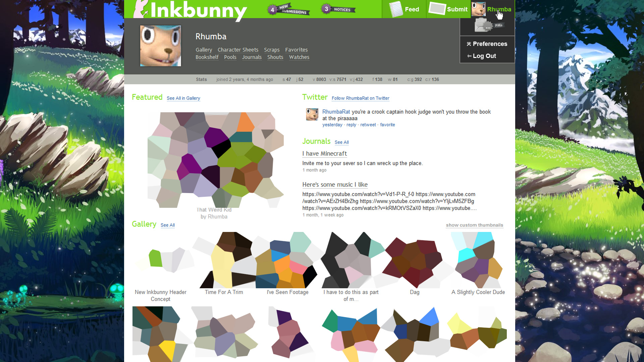
Task: Click the Feed notepad icon
Action: pos(396,9)
